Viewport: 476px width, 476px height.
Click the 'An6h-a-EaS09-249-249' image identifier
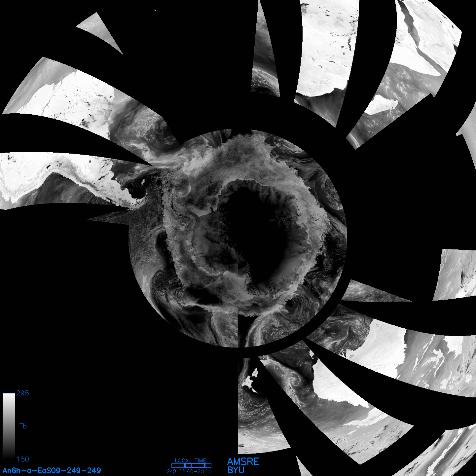[x=52, y=470]
